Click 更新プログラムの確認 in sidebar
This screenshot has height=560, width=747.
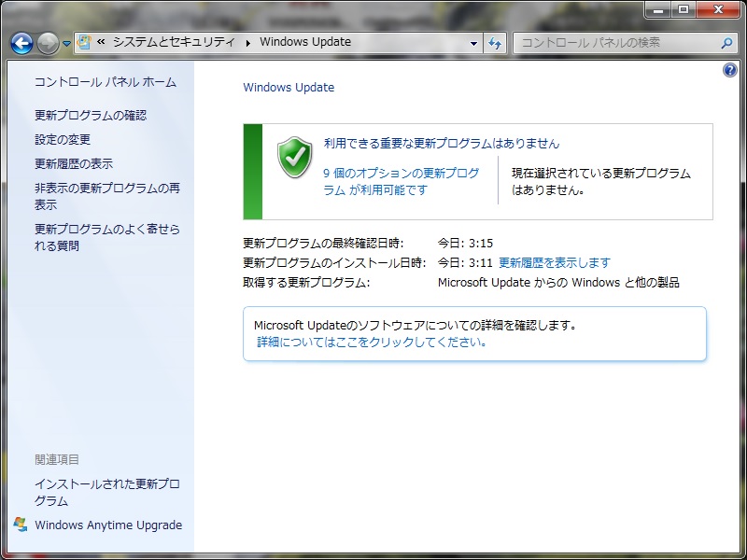91,115
